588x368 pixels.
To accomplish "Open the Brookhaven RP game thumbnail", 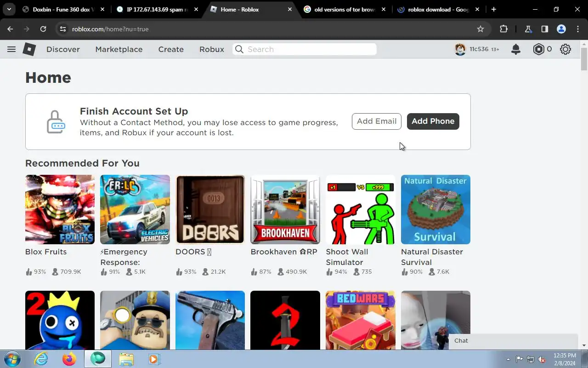I will coord(285,209).
